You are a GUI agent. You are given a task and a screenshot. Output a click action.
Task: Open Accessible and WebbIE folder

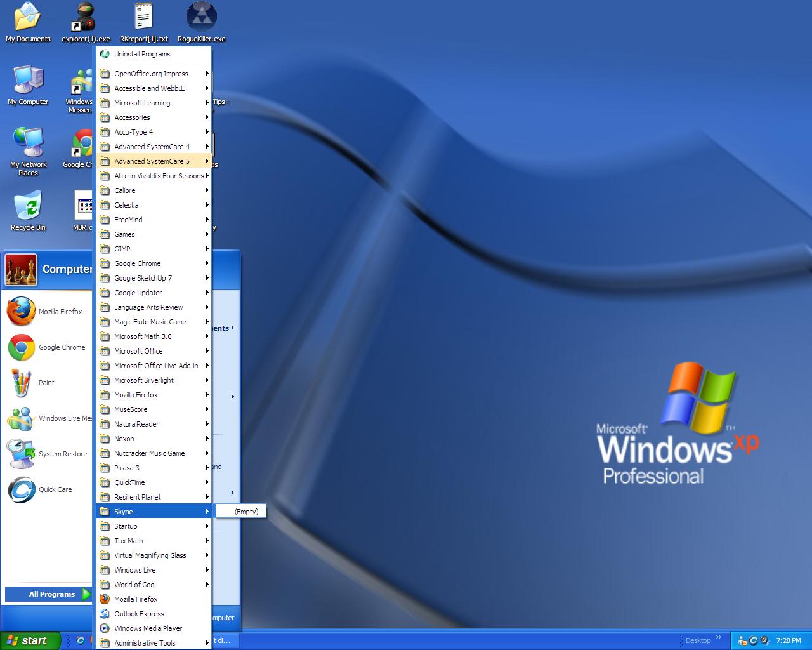pos(154,88)
